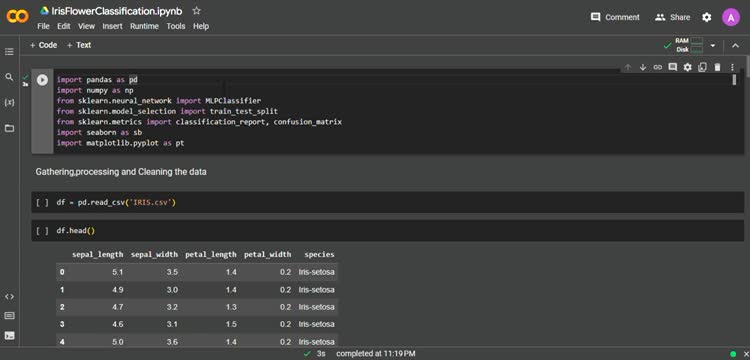Click the Share button
750x360 pixels.
(x=672, y=17)
